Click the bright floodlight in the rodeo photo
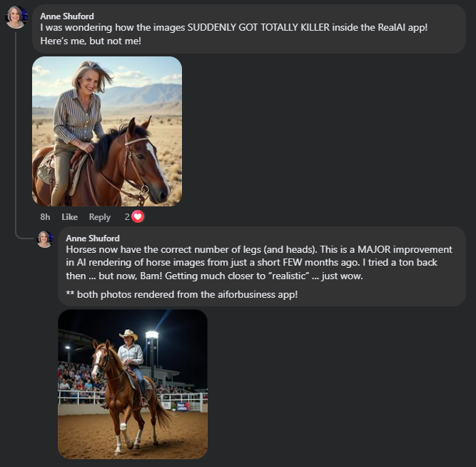 click(151, 334)
